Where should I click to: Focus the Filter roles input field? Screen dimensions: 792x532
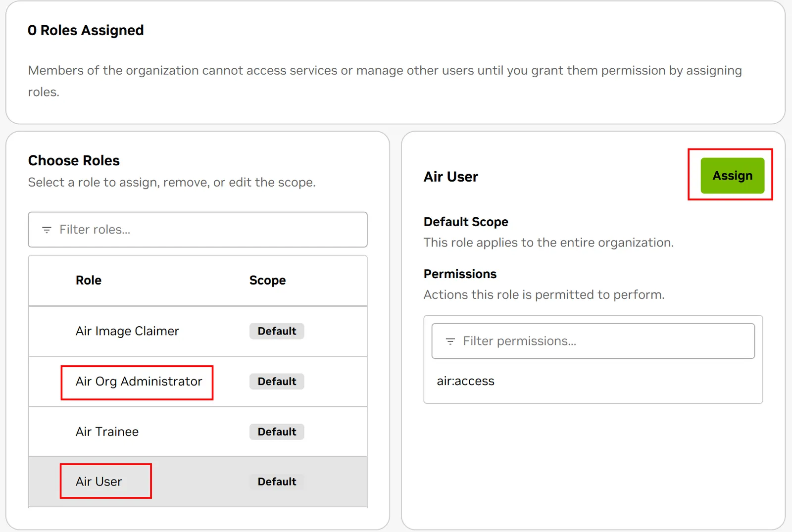pos(198,230)
